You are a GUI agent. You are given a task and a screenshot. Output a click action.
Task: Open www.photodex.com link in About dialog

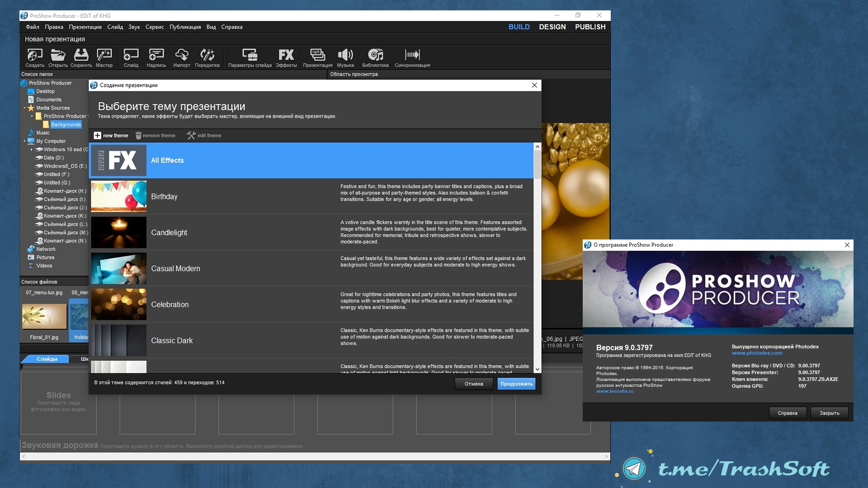[757, 353]
